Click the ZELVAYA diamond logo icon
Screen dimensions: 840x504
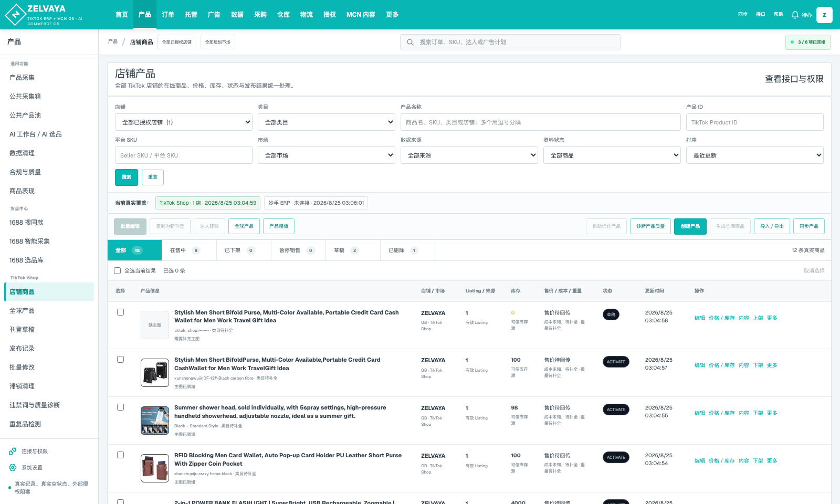[x=15, y=15]
